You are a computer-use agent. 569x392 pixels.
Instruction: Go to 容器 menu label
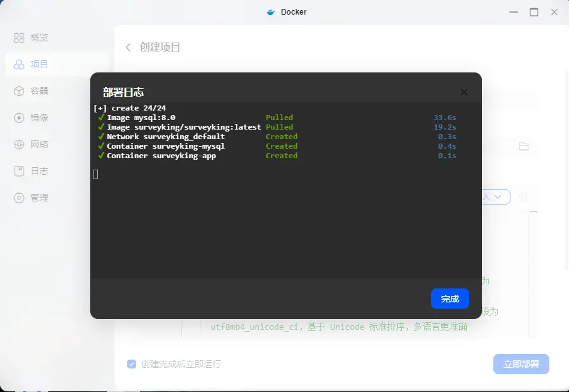tap(39, 91)
